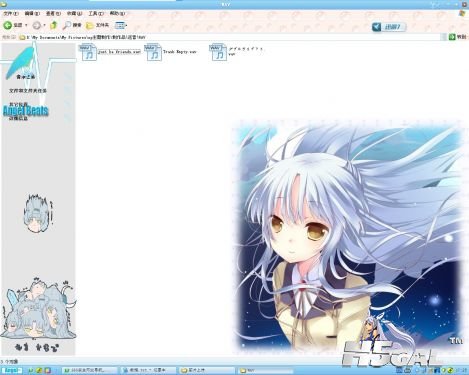469x375 pixels.
Task: Click the Go button beside address bar
Action: 458,37
